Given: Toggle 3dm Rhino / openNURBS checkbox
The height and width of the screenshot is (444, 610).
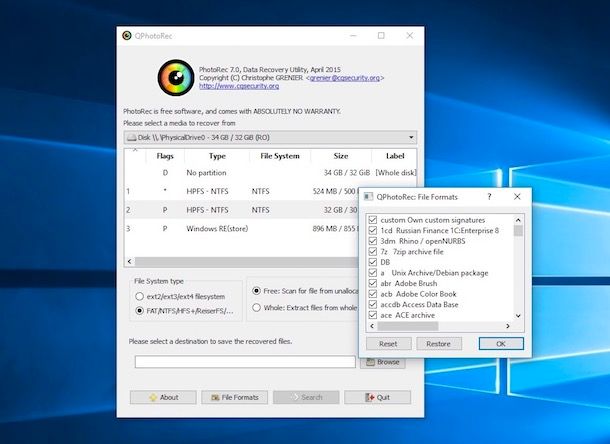Looking at the screenshot, I should (x=372, y=241).
